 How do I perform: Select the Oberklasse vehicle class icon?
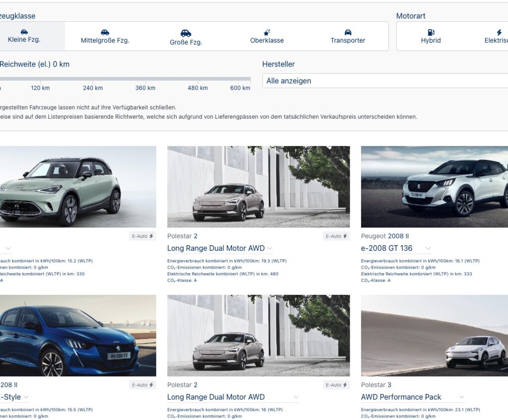267,32
